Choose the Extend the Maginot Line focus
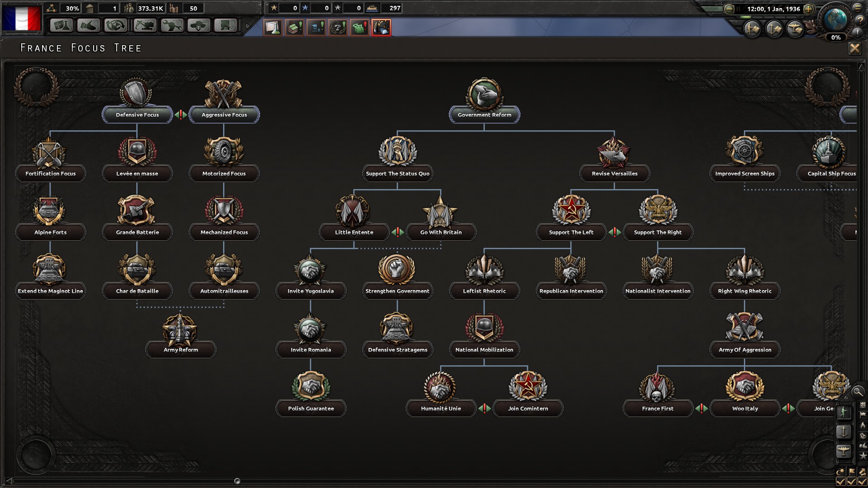Viewport: 868px width, 488px height. pos(50,291)
